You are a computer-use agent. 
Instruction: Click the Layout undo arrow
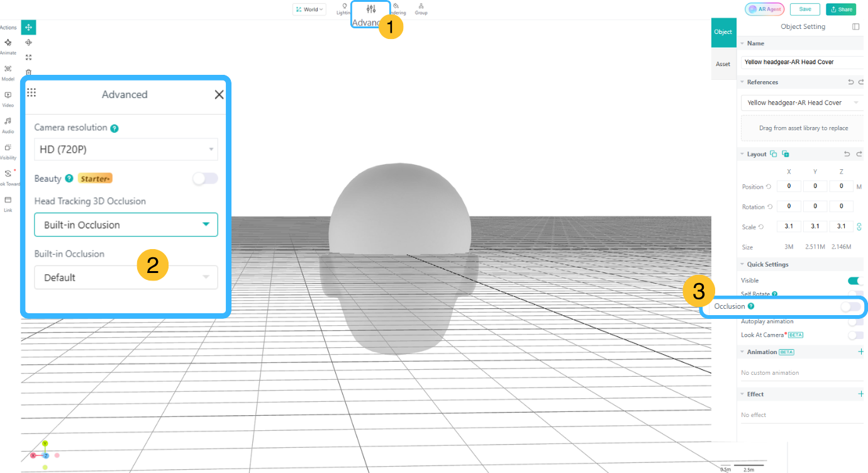tap(847, 154)
